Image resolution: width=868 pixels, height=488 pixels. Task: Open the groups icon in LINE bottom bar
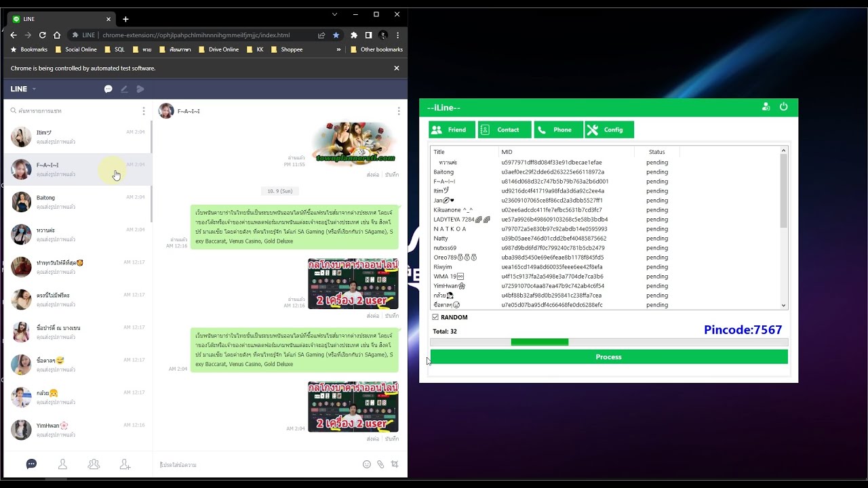click(x=94, y=464)
